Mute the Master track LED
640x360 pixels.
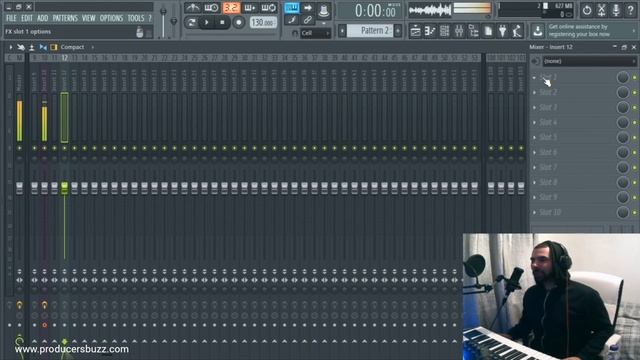[19, 148]
